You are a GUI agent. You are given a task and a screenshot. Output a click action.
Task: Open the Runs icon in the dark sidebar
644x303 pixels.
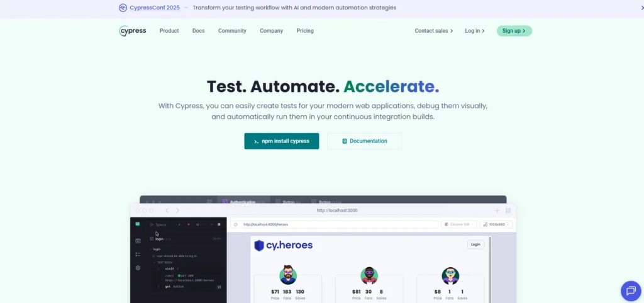(x=138, y=241)
